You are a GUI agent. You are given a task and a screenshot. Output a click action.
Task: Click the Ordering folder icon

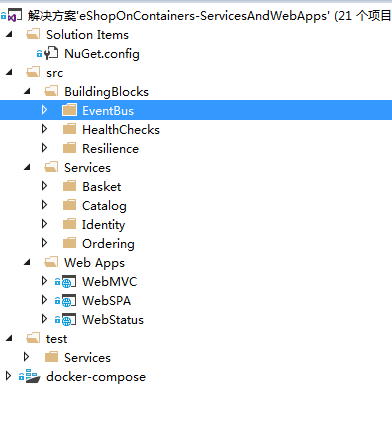69,243
